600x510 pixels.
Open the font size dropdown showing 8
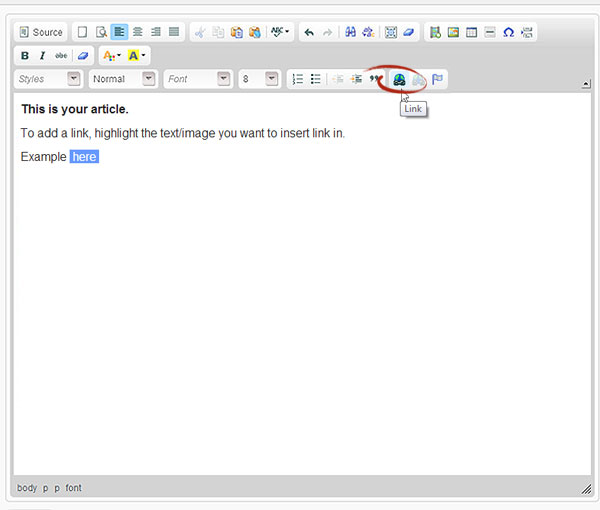coord(260,79)
